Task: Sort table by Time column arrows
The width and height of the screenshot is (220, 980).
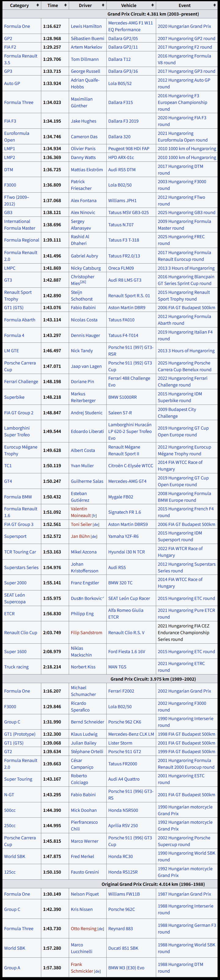Action: 66,5
